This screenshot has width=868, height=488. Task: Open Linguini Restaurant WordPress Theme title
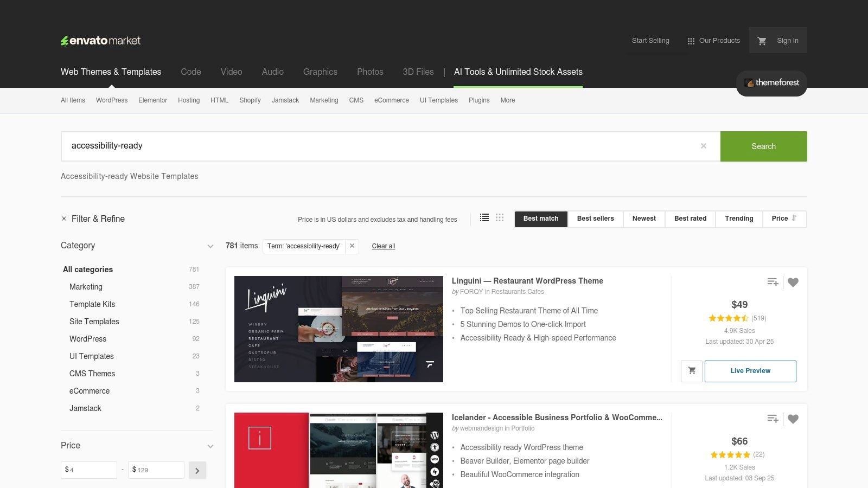coord(527,281)
